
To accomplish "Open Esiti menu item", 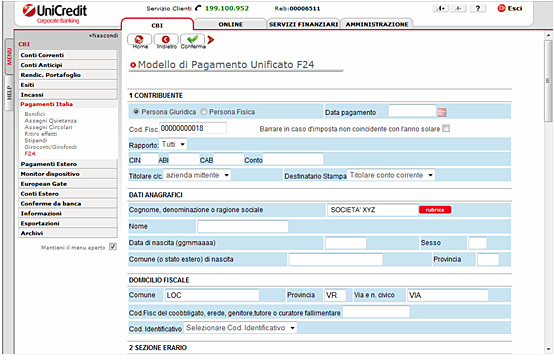I will coord(67,84).
